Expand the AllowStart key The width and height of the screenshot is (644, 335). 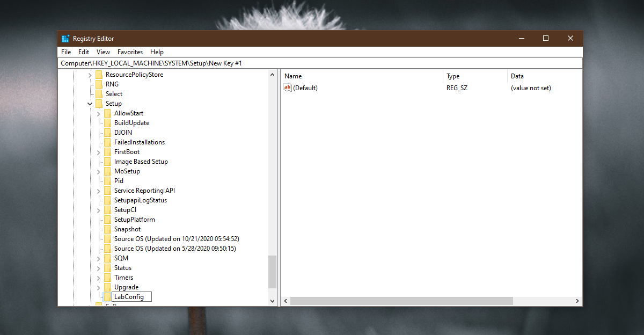[x=99, y=113]
